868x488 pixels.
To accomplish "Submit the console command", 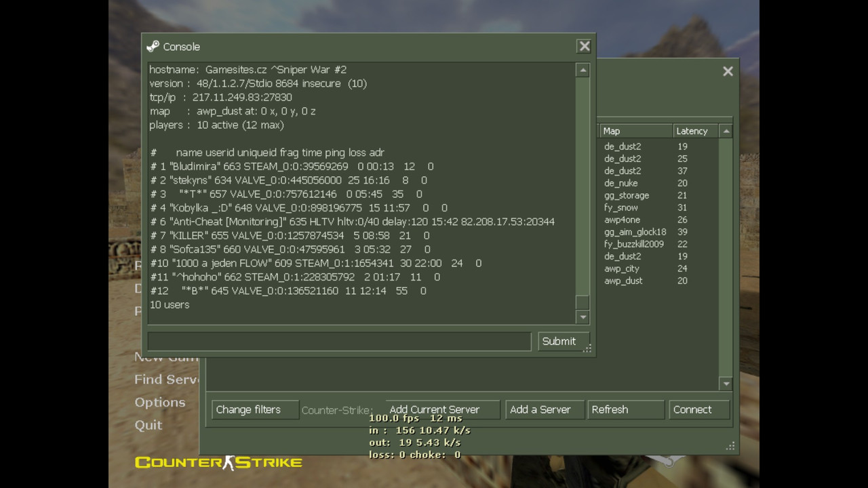I will click(x=564, y=341).
